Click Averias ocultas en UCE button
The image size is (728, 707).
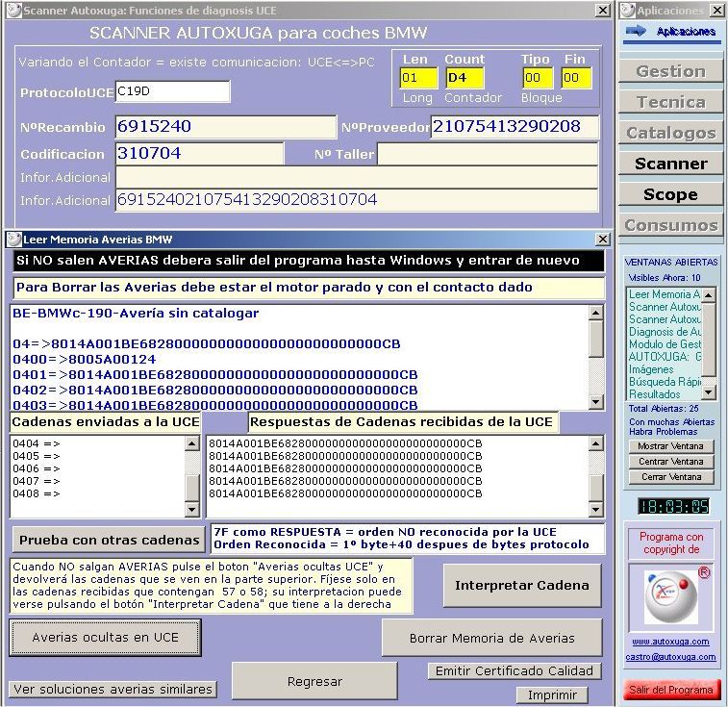coord(105,638)
